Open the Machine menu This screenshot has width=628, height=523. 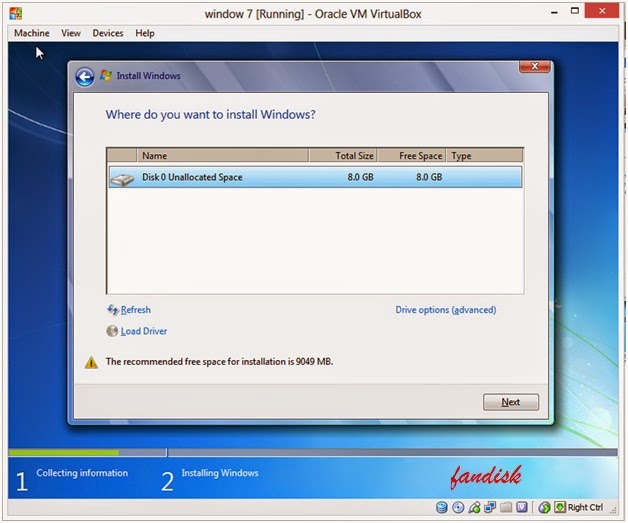click(x=32, y=33)
